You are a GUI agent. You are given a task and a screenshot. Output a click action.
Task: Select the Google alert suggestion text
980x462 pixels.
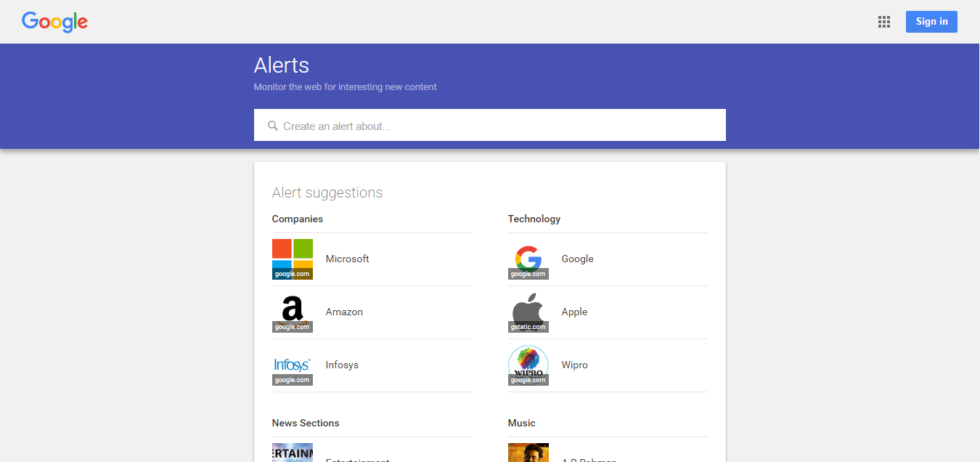(x=577, y=259)
